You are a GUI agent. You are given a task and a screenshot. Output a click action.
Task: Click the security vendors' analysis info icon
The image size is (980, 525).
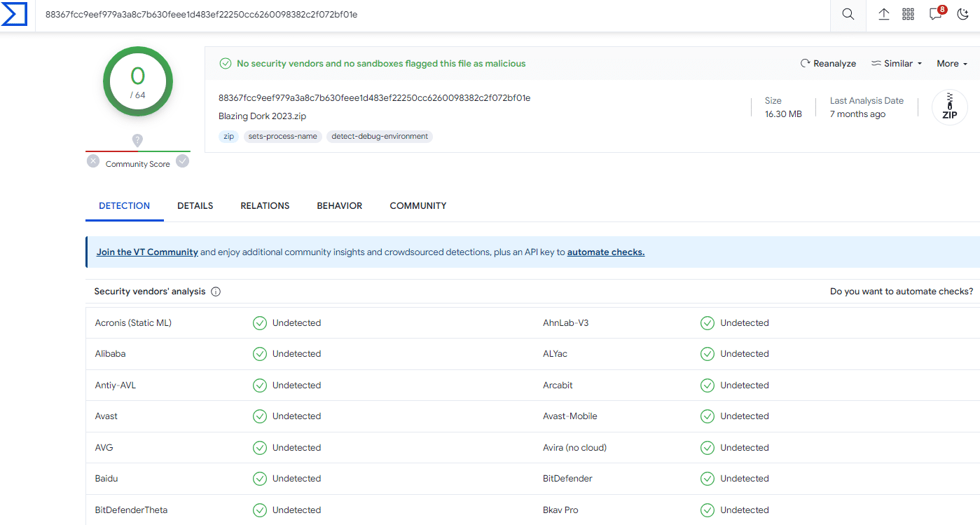pyautogui.click(x=216, y=292)
